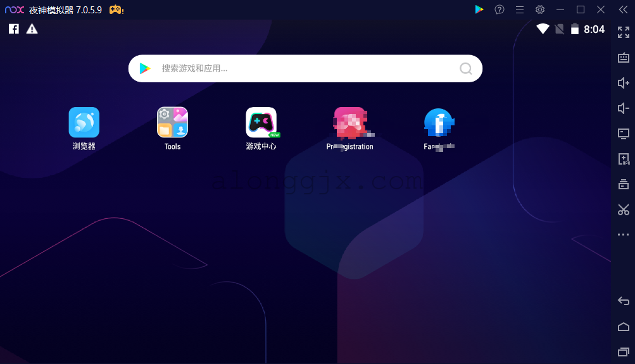Launch the 游戏中心 game center app
The image size is (635, 364).
(x=261, y=122)
